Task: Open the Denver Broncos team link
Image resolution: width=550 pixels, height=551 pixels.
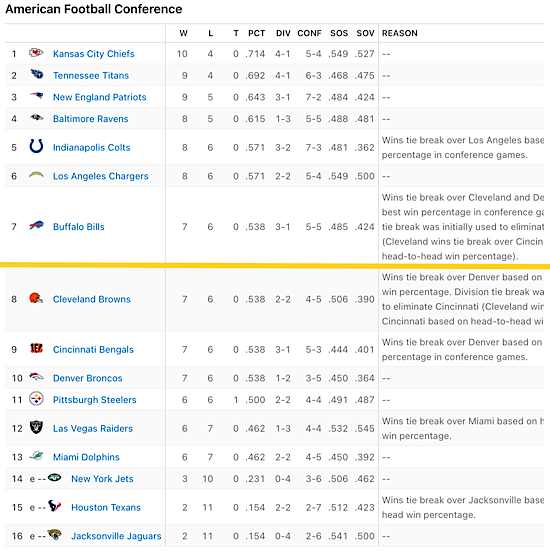Action: [x=88, y=378]
